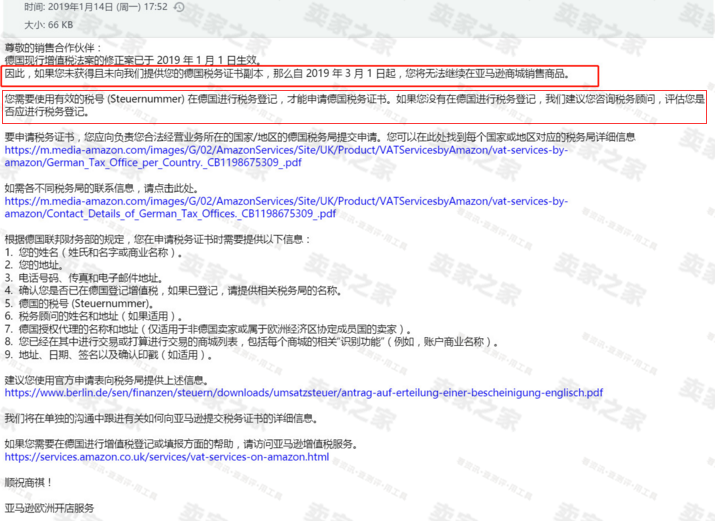Click the size text "大小: 66 KB"

(49, 25)
